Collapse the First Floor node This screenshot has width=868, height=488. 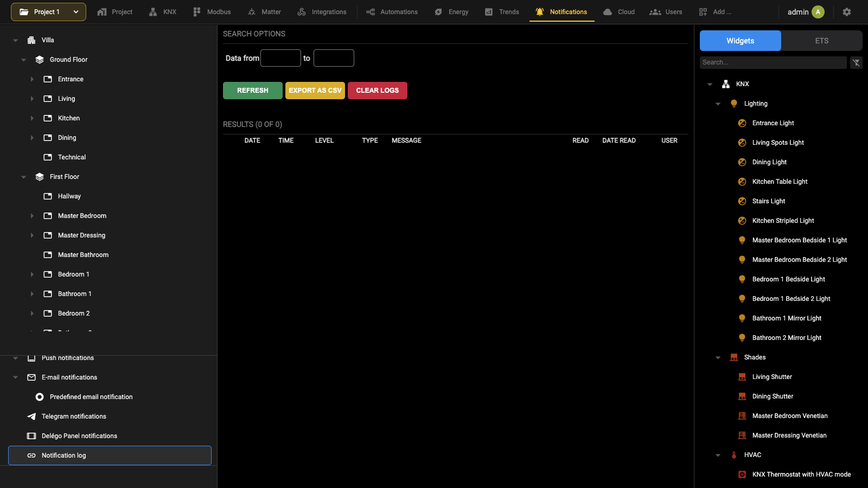(23, 177)
